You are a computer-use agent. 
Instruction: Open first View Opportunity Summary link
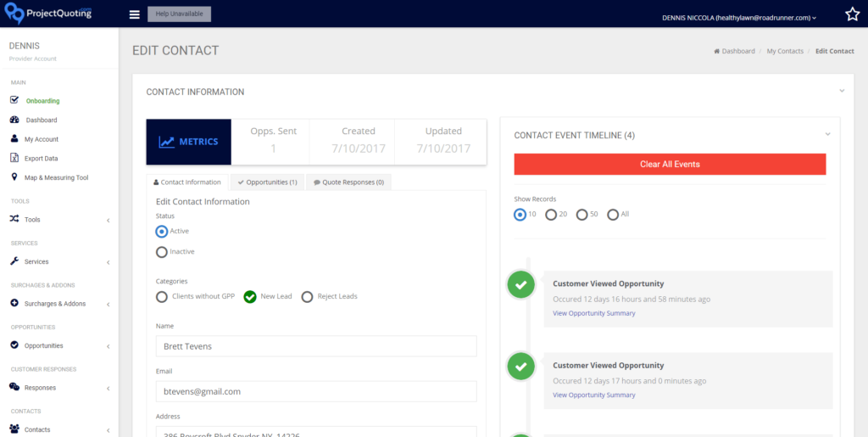coord(594,313)
